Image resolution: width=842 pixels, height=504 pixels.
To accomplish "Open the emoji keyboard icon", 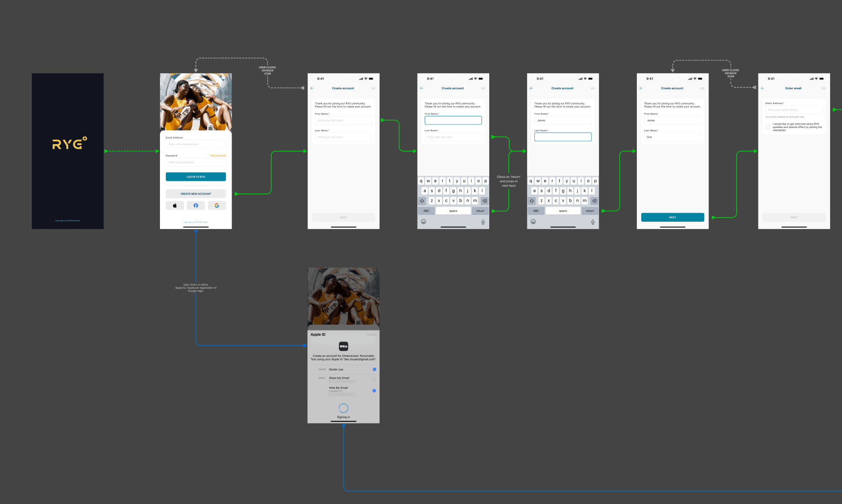I will pyautogui.click(x=424, y=221).
